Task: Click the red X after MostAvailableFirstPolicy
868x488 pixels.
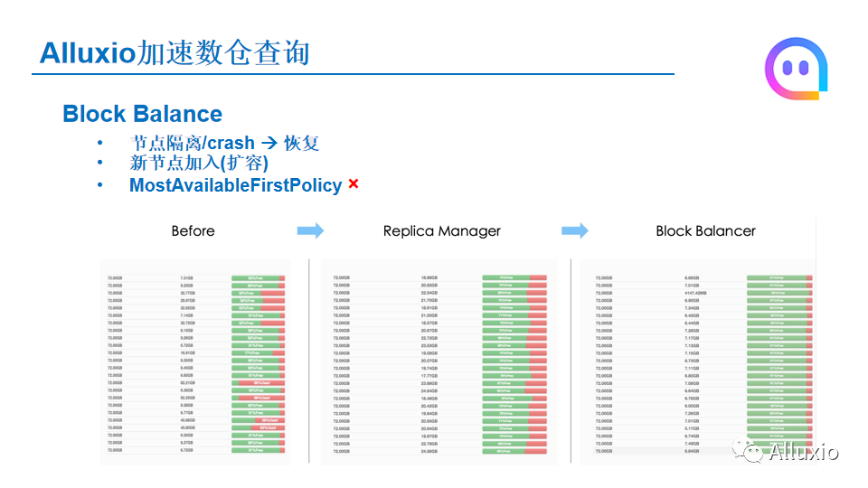Action: coord(354,184)
